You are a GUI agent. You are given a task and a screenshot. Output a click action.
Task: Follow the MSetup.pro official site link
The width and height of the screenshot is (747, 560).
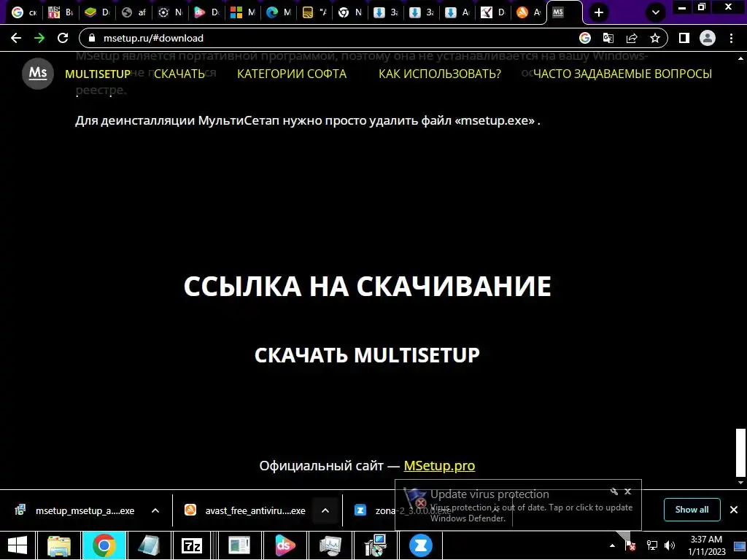point(439,466)
